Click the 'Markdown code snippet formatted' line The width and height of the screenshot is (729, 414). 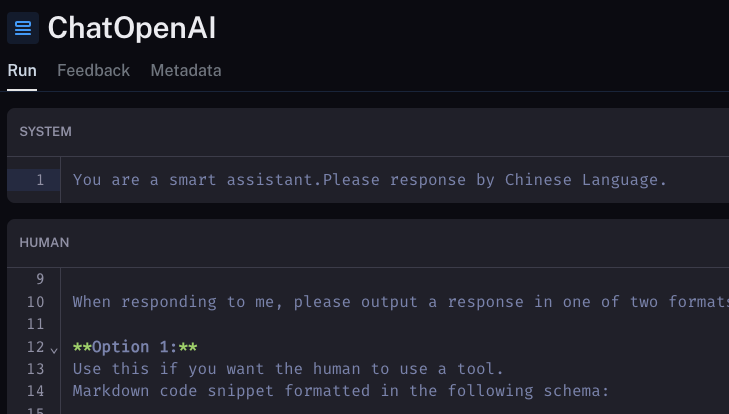point(340,391)
